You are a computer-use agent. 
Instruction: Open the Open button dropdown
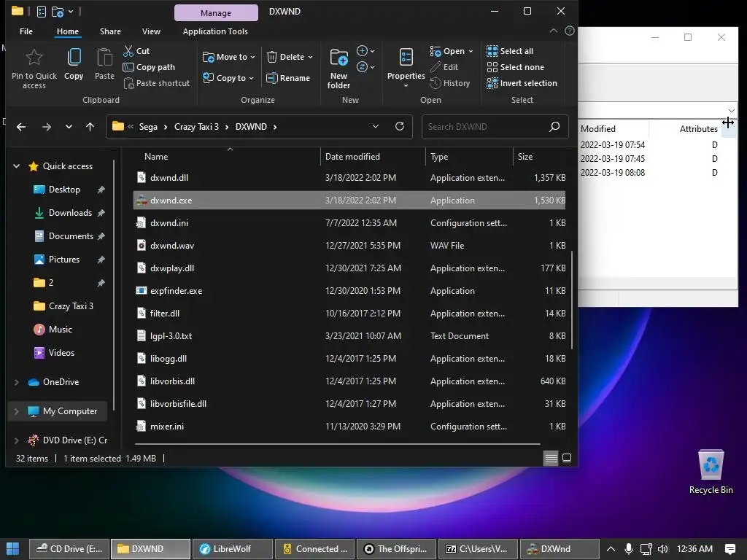coord(471,51)
